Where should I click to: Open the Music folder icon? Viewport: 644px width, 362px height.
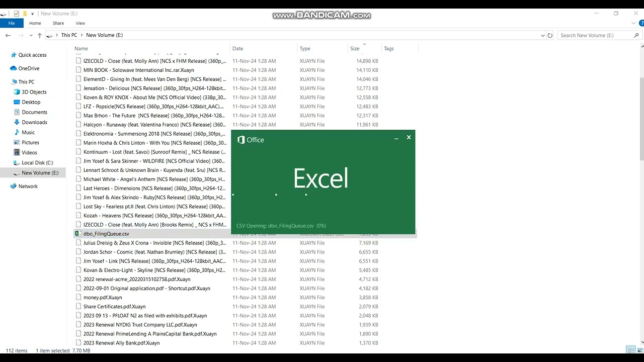coord(17,132)
